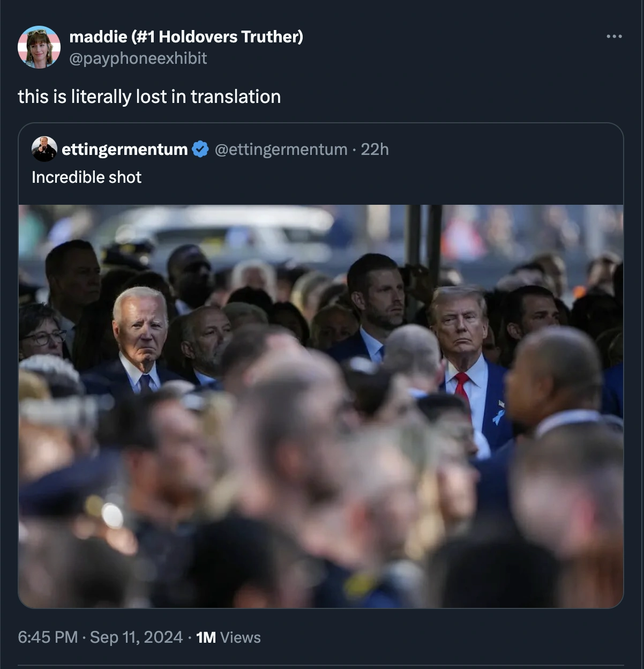Click the 1M view count number

(x=206, y=637)
